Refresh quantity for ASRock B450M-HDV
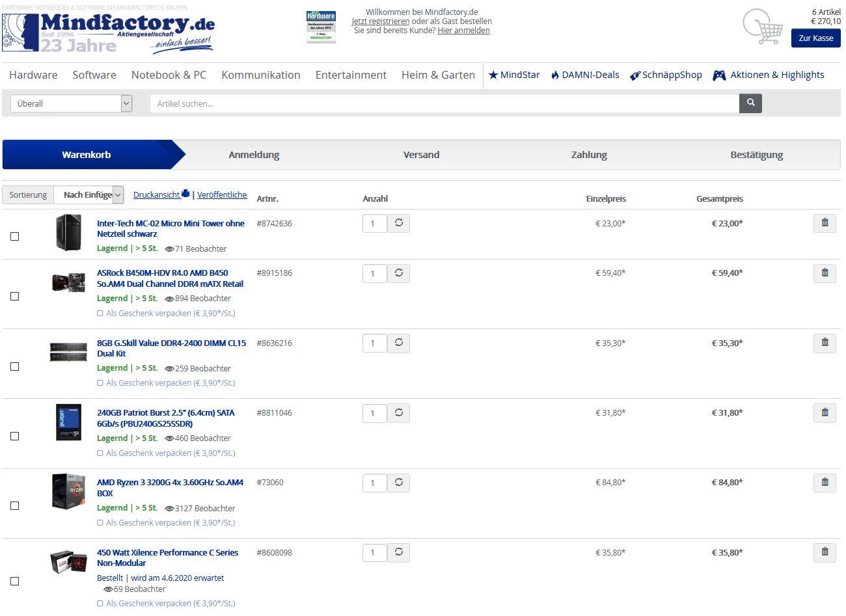This screenshot has width=846, height=616. tap(399, 273)
